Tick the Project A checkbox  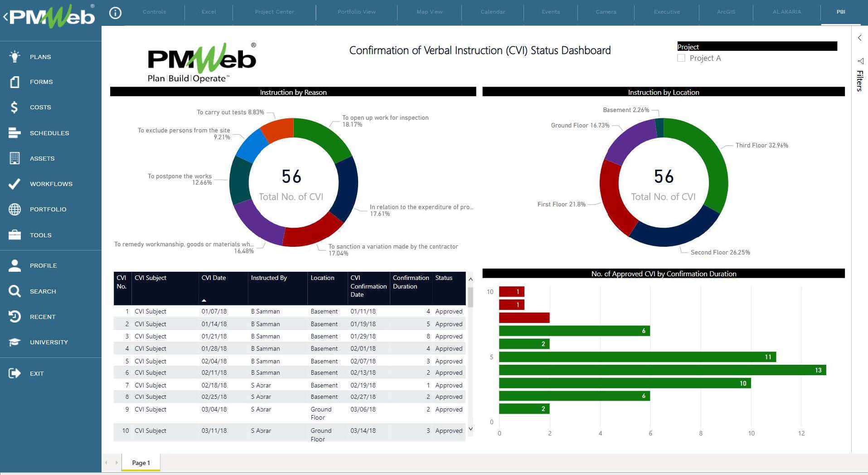pyautogui.click(x=681, y=58)
